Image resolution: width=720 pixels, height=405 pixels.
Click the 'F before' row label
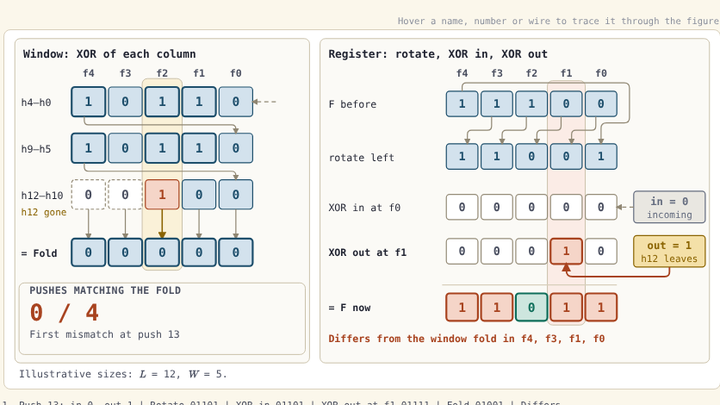pyautogui.click(x=352, y=104)
